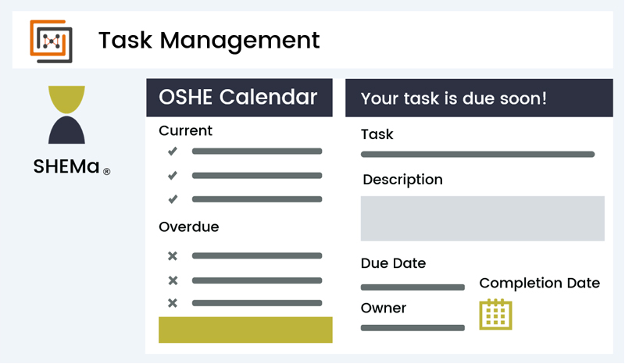Click the first checkmark under Current

tap(173, 151)
